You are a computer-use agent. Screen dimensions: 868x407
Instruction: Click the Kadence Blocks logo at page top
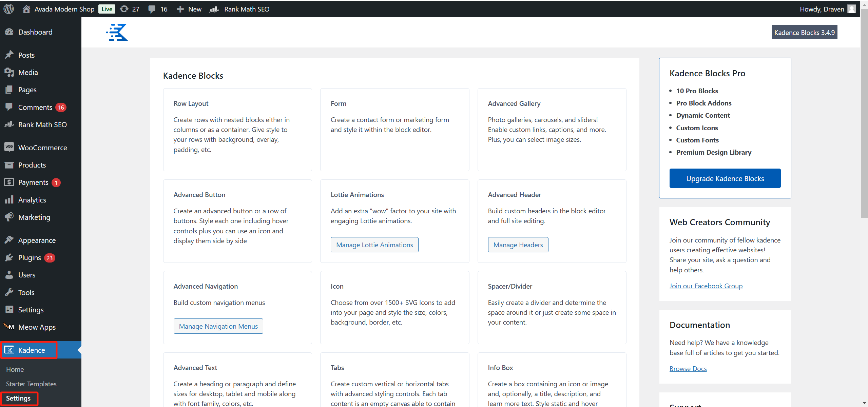click(x=117, y=32)
